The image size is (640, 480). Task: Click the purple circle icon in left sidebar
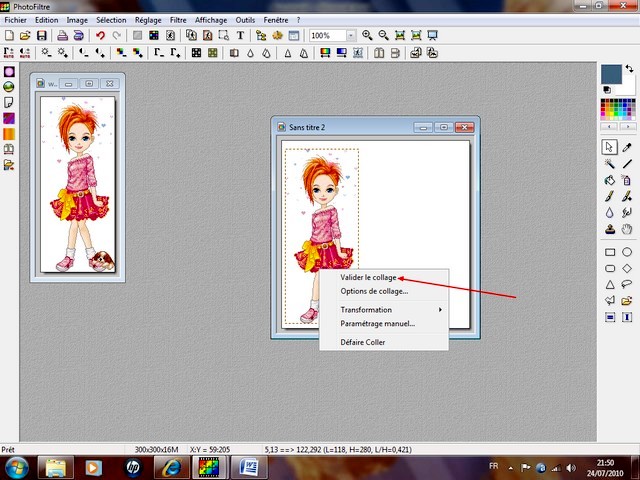(9, 72)
